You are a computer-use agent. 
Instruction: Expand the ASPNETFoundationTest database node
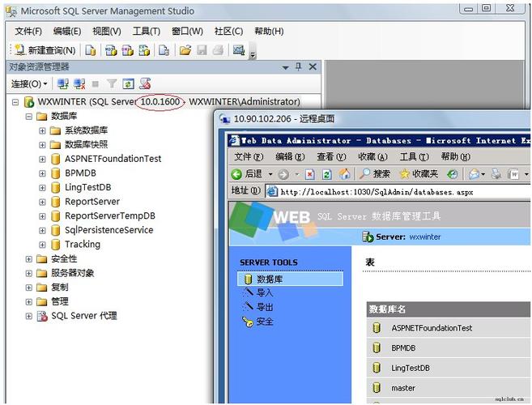pos(42,160)
